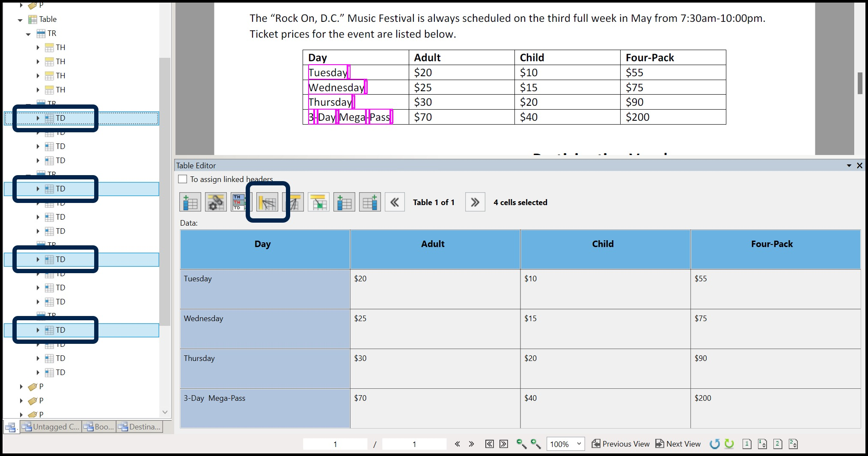The height and width of the screenshot is (456, 868).
Task: Switch to two-page layout icon
Action: pyautogui.click(x=778, y=444)
